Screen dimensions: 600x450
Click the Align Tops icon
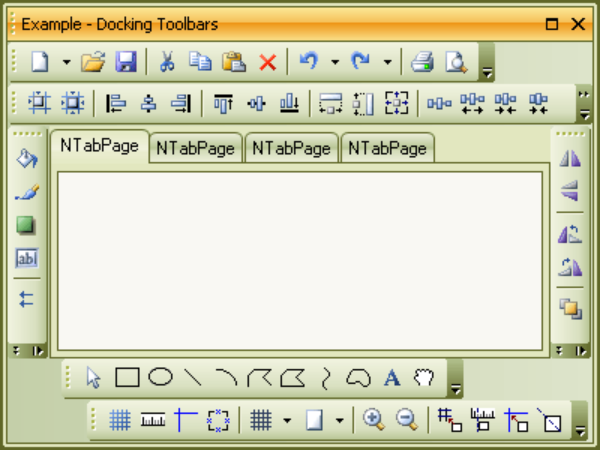pos(223,103)
